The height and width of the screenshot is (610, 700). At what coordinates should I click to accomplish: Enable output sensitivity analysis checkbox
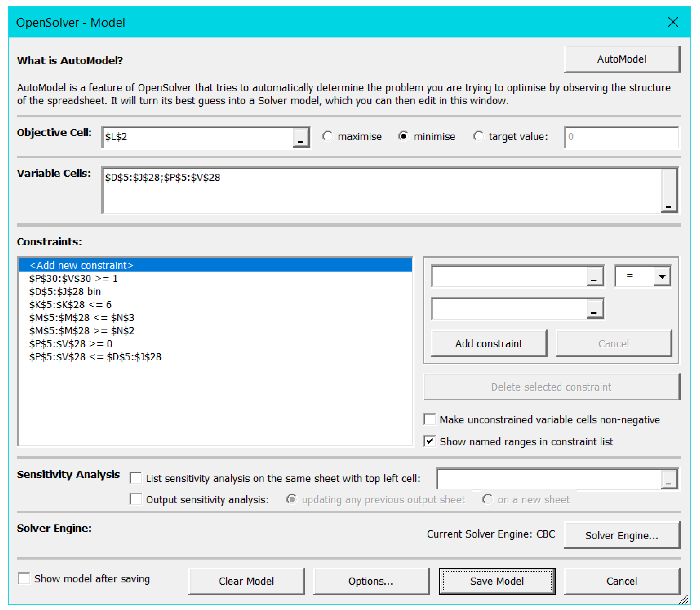(x=136, y=499)
